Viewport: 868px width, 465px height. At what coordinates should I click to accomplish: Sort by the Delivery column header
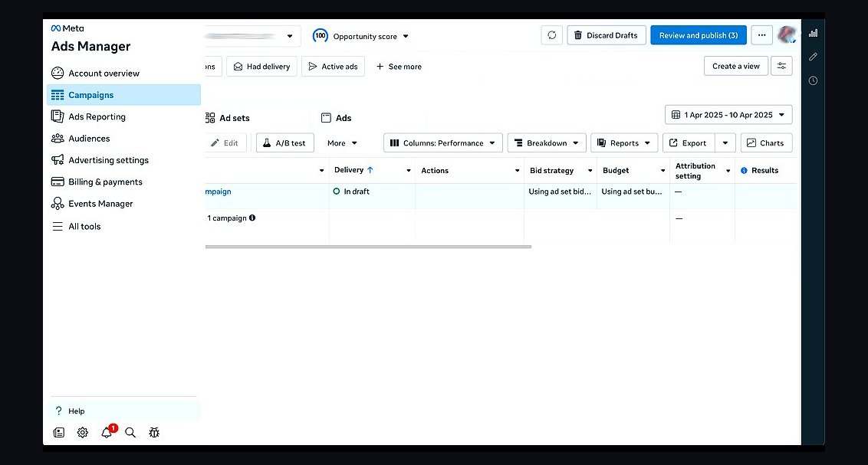[x=353, y=170]
